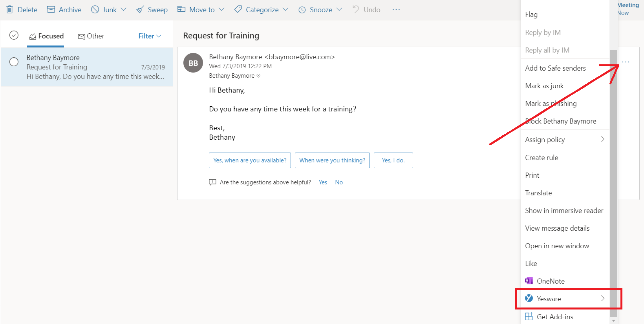Click No for suggestions feedback
Screen dimensions: 644x324
(x=339, y=182)
